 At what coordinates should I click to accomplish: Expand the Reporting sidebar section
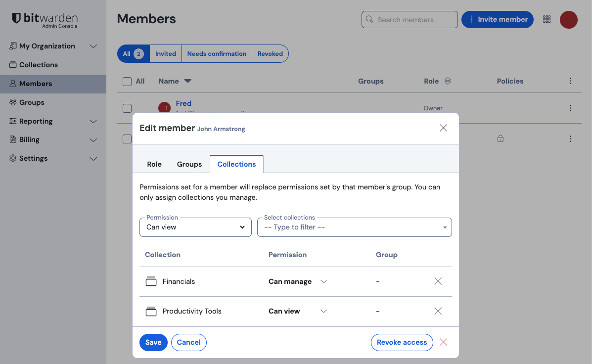pyautogui.click(x=35, y=121)
